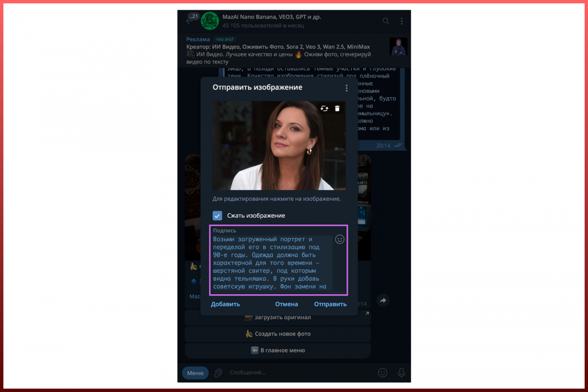Click the paperclip attach icon
Screen dimensions: 588x392
[x=218, y=373]
